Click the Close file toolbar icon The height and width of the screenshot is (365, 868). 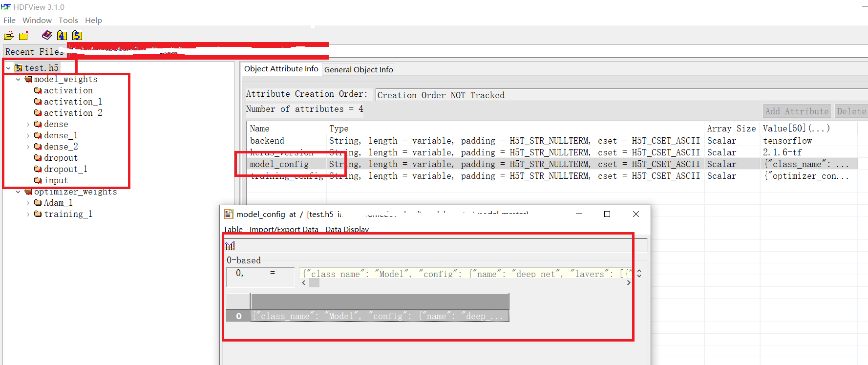23,35
